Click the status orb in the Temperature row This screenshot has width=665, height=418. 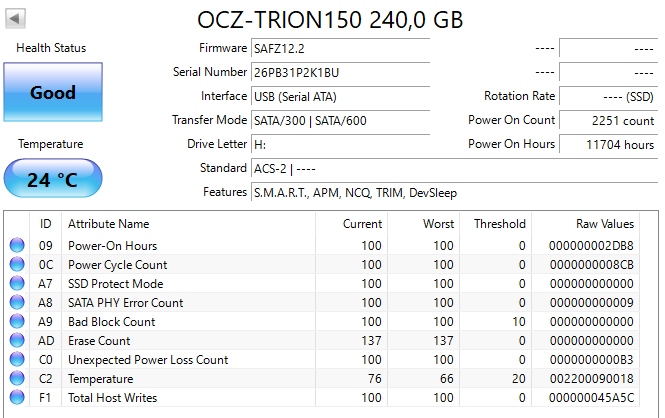(17, 379)
